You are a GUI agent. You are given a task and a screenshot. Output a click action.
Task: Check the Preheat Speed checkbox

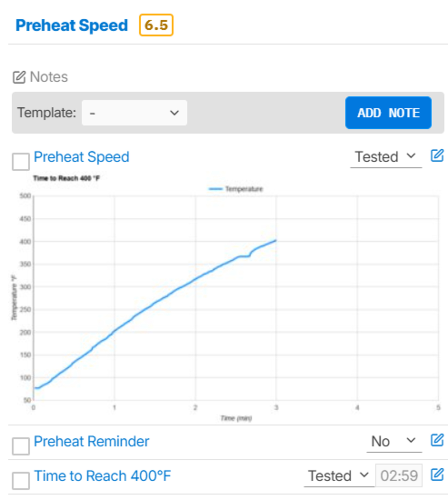coord(21,162)
